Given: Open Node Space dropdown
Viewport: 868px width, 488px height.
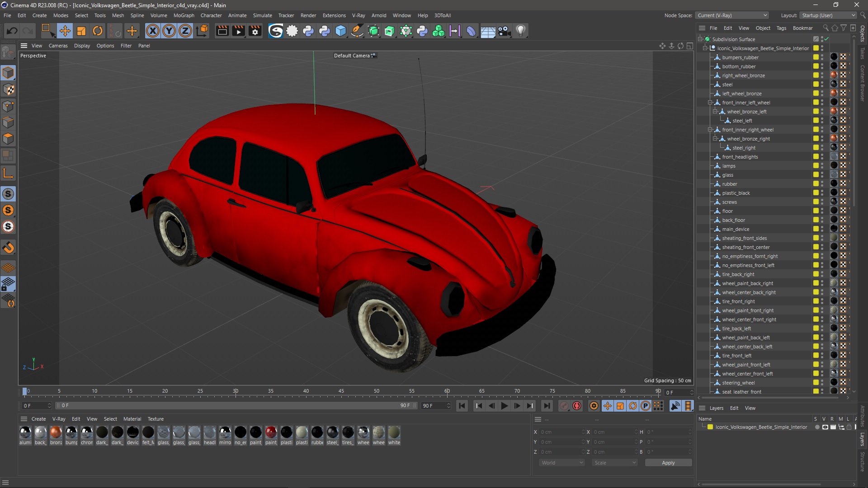Looking at the screenshot, I should pyautogui.click(x=732, y=15).
